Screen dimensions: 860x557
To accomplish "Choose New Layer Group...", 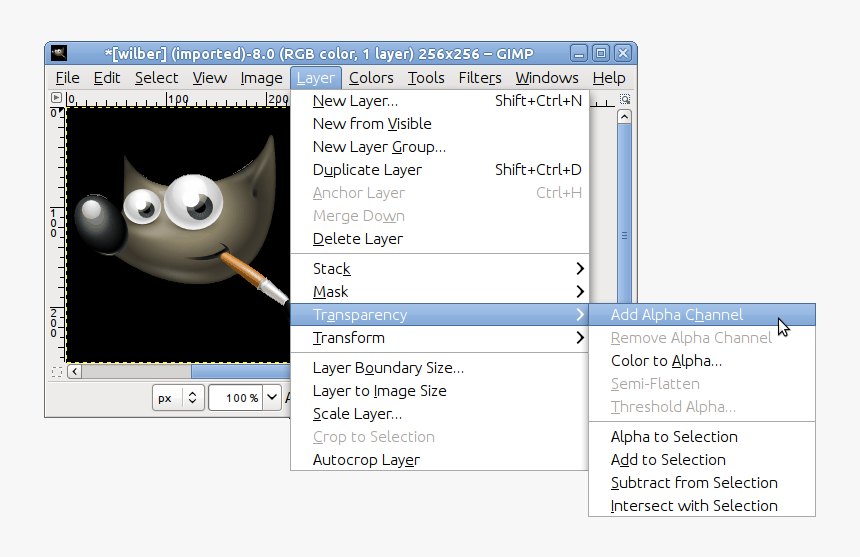I will (x=440, y=147).
